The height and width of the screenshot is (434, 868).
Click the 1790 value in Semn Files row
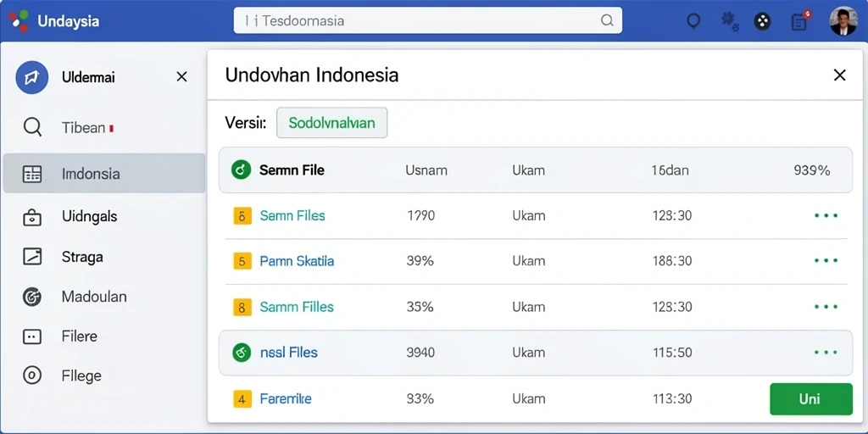tap(420, 215)
